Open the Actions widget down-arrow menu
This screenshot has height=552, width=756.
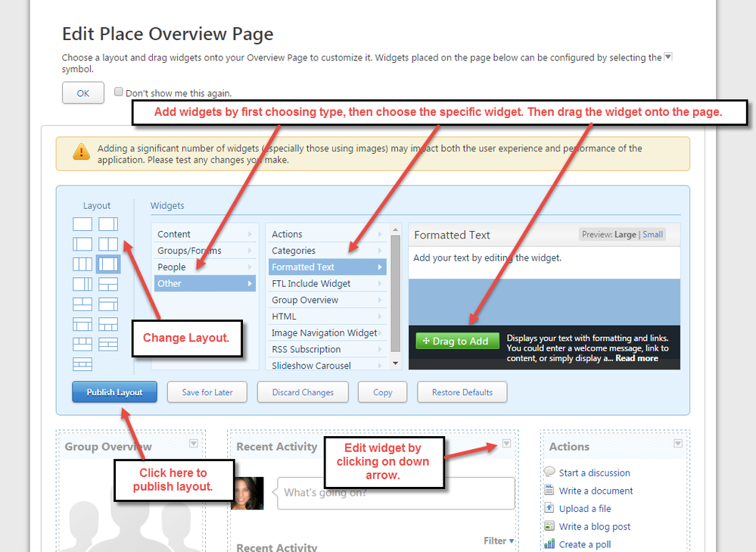pos(677,444)
